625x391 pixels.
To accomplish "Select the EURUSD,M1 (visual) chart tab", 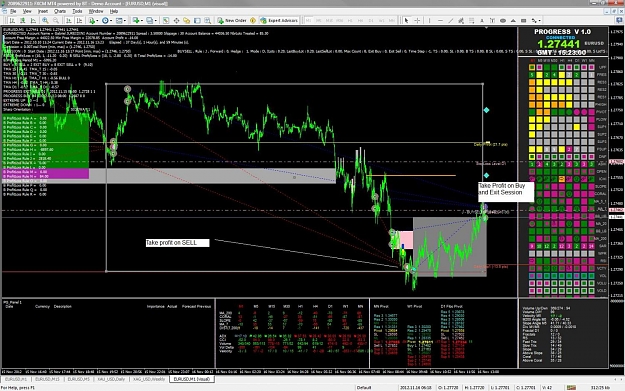I will point(192,379).
